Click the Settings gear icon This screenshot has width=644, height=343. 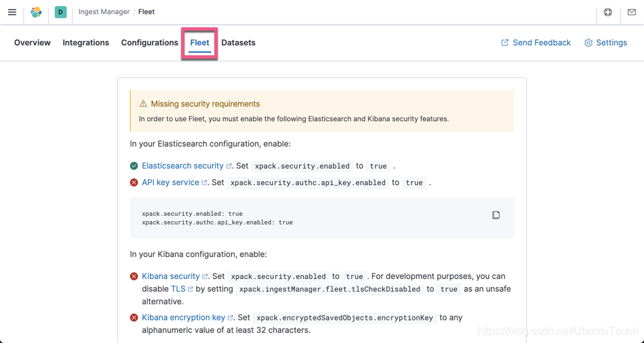pyautogui.click(x=589, y=43)
